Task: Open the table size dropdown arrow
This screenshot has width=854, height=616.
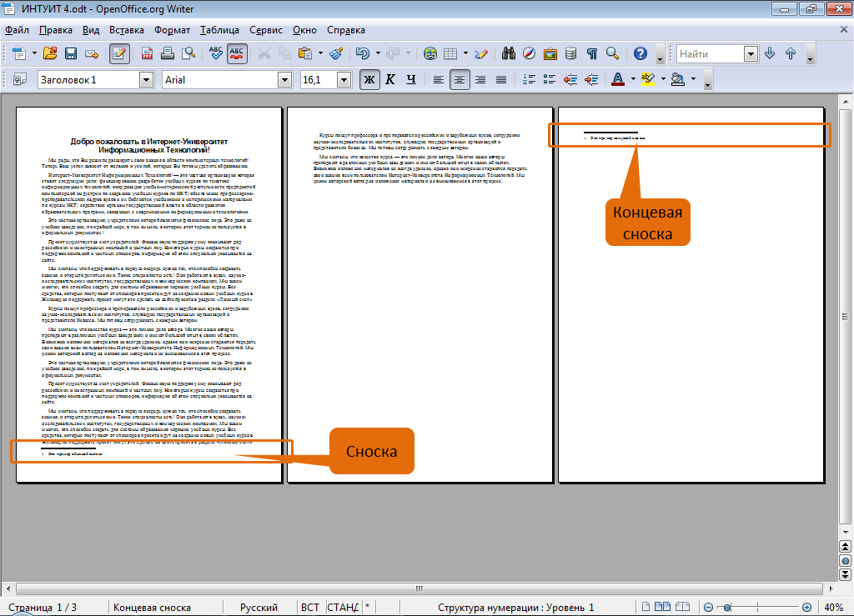Action: coord(465,53)
